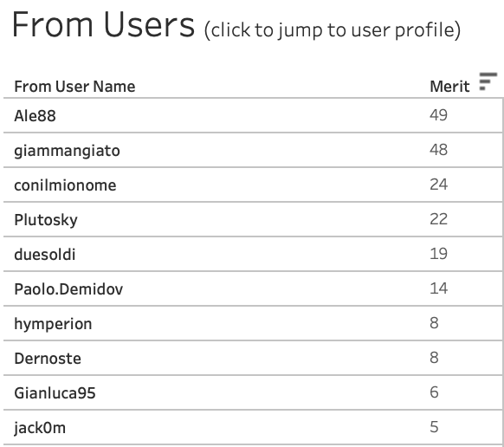Open the Dernoste profile entry
Viewport: 504px width, 447px height.
(x=48, y=359)
